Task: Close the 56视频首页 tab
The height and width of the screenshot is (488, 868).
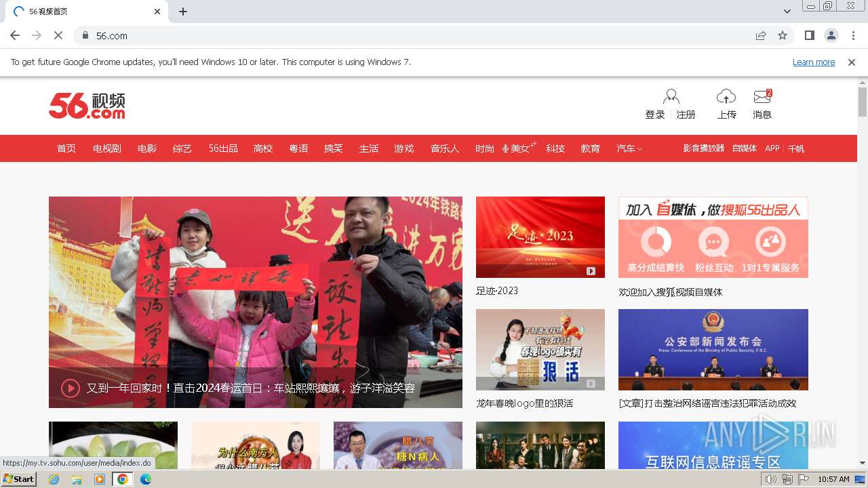Action: click(x=157, y=12)
